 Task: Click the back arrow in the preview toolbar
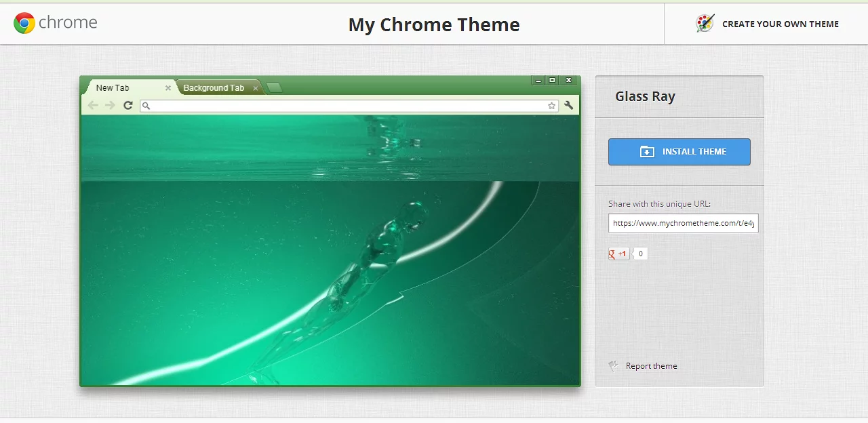pyautogui.click(x=93, y=105)
